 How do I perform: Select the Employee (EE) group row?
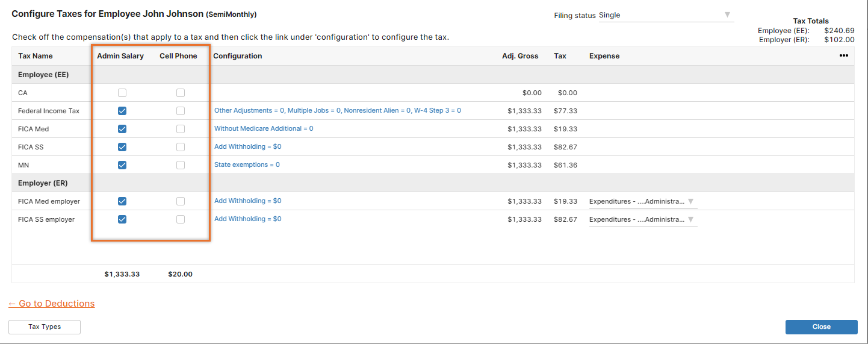pos(433,75)
